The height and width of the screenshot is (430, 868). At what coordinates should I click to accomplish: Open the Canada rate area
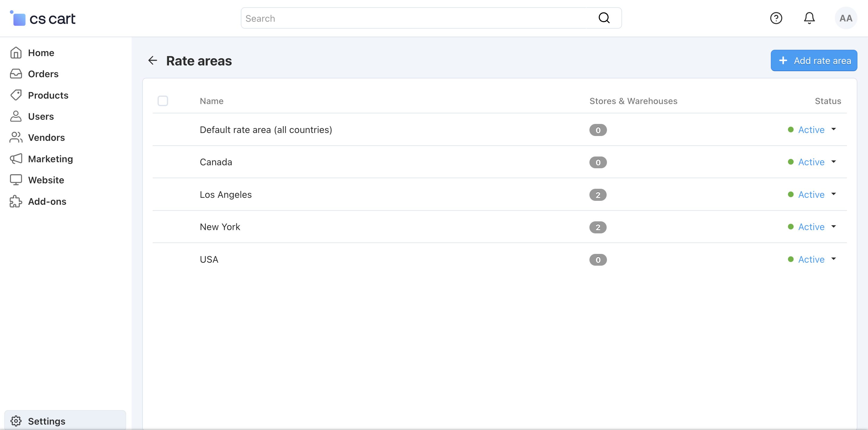click(216, 162)
